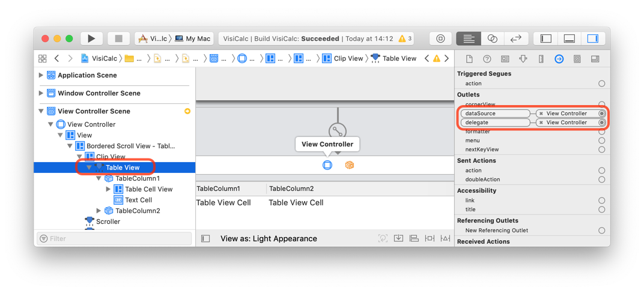
Task: Collapse the View Controller Scene
Action: coord(41,111)
